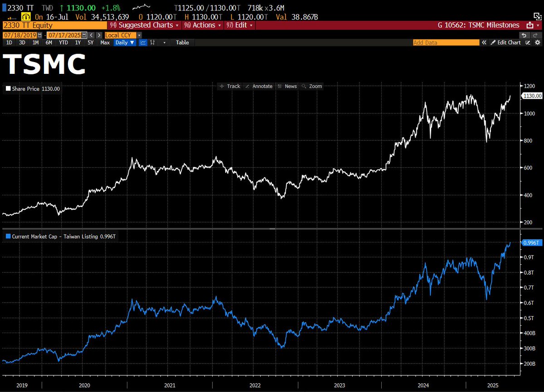Step date range forward with right arrow
The height and width of the screenshot is (392, 544).
(99, 35)
